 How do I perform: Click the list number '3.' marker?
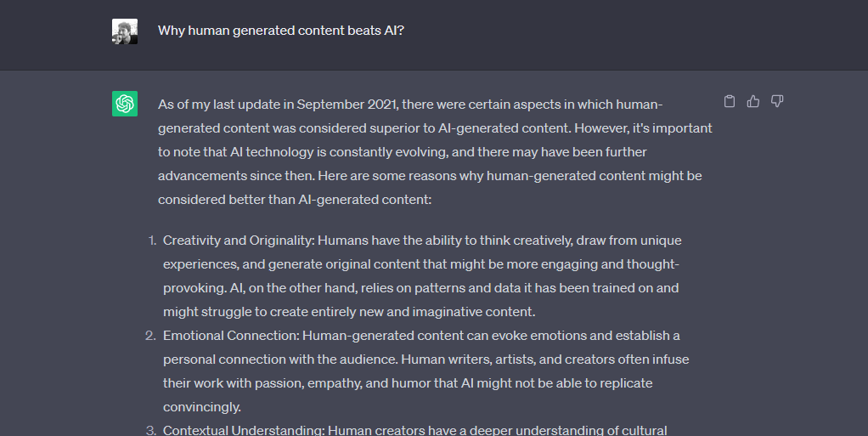(151, 430)
